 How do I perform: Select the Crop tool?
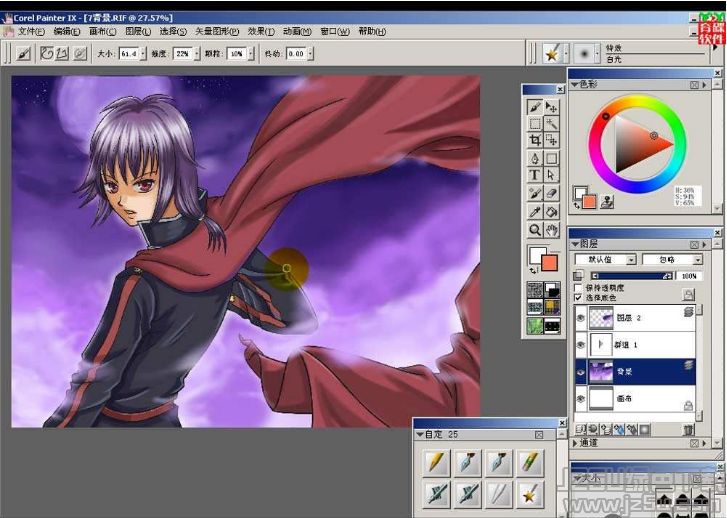(535, 140)
